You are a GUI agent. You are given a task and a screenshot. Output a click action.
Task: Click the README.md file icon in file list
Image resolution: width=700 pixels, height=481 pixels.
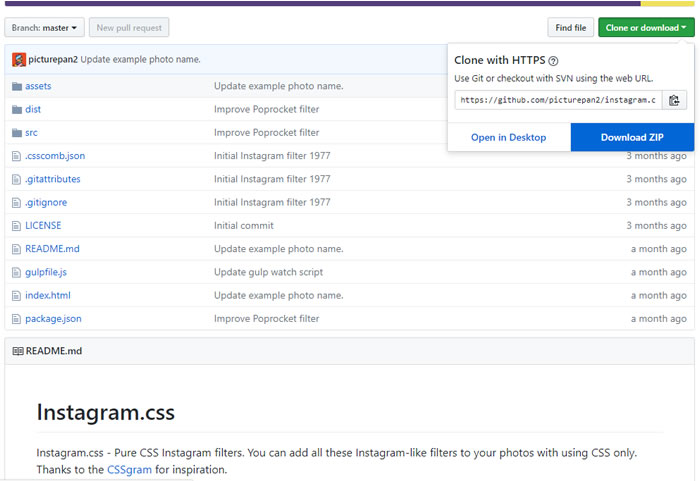(16, 249)
